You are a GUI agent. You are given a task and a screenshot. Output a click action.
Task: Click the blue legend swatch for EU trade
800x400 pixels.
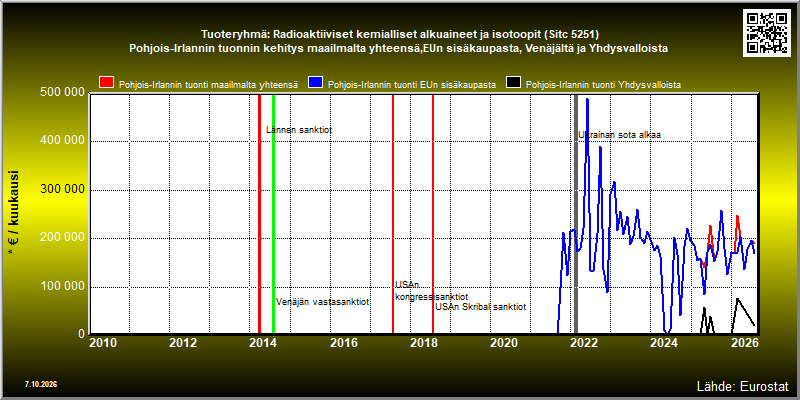click(x=316, y=83)
